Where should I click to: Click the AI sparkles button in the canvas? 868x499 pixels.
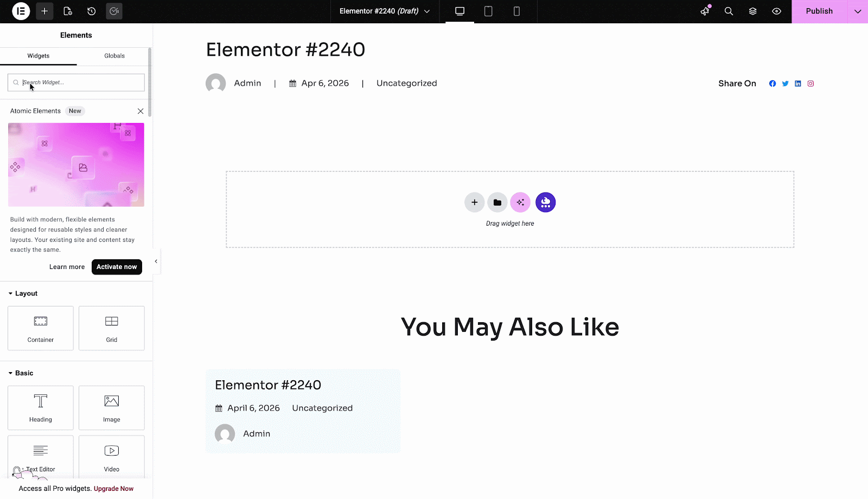click(x=520, y=202)
